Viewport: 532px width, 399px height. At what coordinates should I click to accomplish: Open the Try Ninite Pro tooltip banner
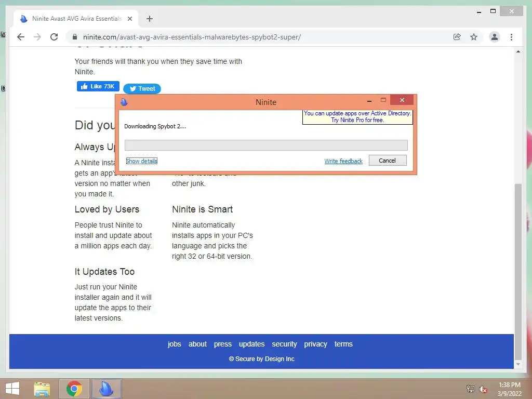[x=357, y=117]
